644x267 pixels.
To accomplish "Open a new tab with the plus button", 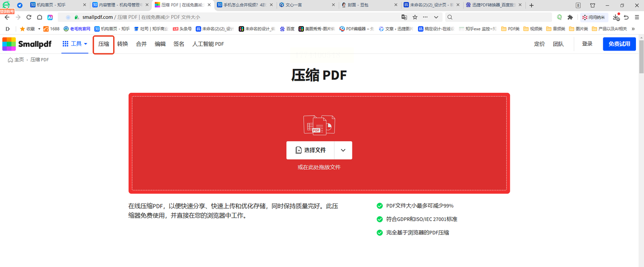I will pyautogui.click(x=531, y=5).
